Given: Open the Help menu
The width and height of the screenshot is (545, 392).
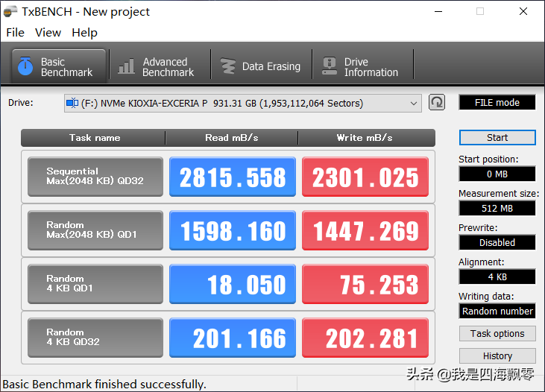Looking at the screenshot, I should [84, 33].
